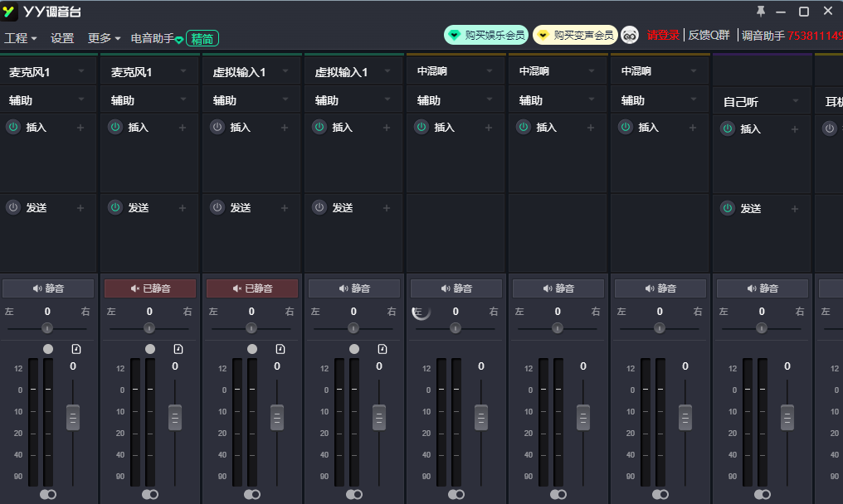Open the 工程 menu
Screen dimensions: 843x504
click(x=20, y=38)
